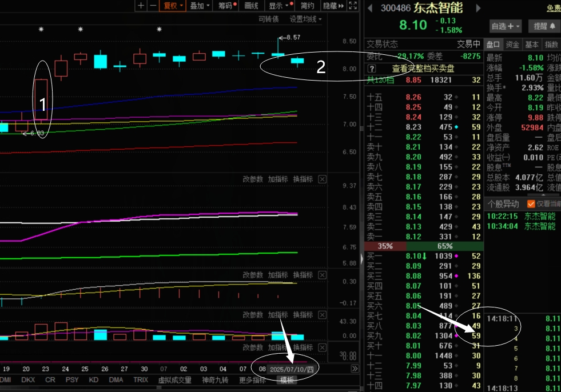Click star event marker above July 01 candle
Viewport: 561px width, 392px height.
pos(159,29)
